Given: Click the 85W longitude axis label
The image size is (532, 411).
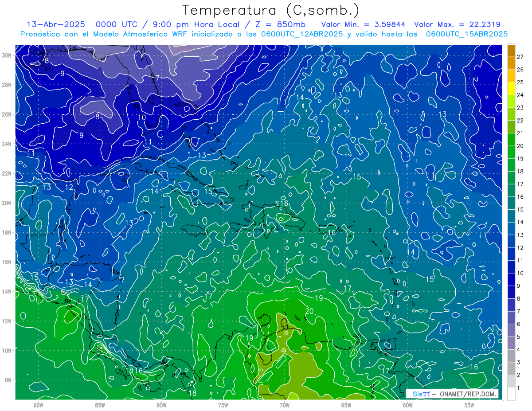Looking at the screenshot, I should pos(100,405).
